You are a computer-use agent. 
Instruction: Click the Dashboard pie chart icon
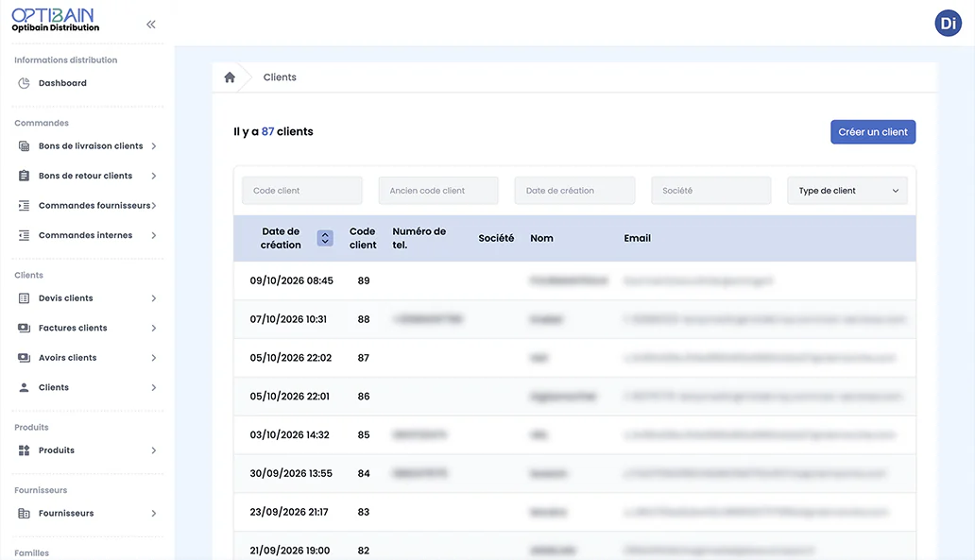[24, 83]
